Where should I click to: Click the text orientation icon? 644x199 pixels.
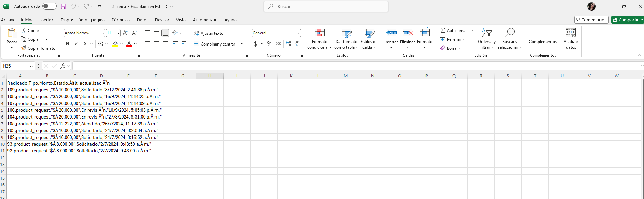click(x=175, y=33)
